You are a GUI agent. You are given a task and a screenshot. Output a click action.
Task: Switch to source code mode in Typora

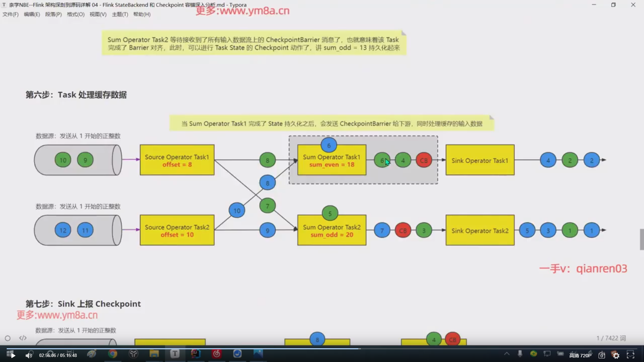(22, 338)
